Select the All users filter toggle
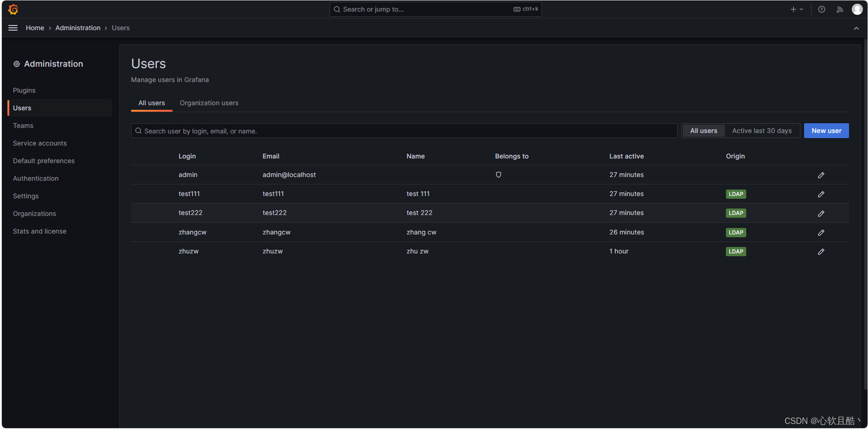This screenshot has height=430, width=868. (703, 131)
